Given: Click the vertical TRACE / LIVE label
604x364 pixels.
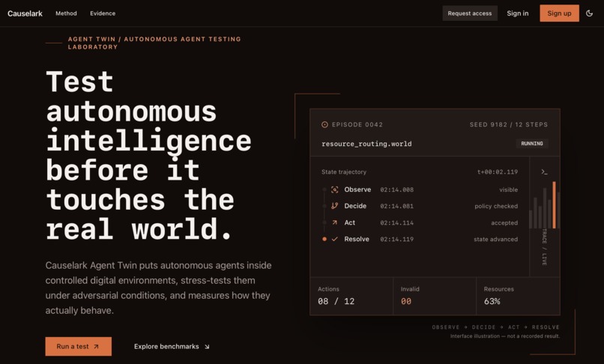Looking at the screenshot, I should [x=544, y=247].
